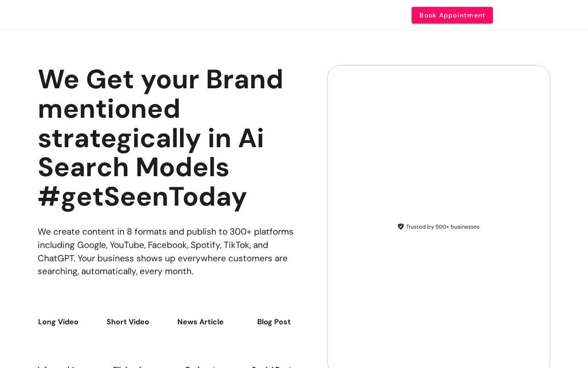Screen dimensions: 588x368
Task: Click "every month" ending the description
Action: 166,271
